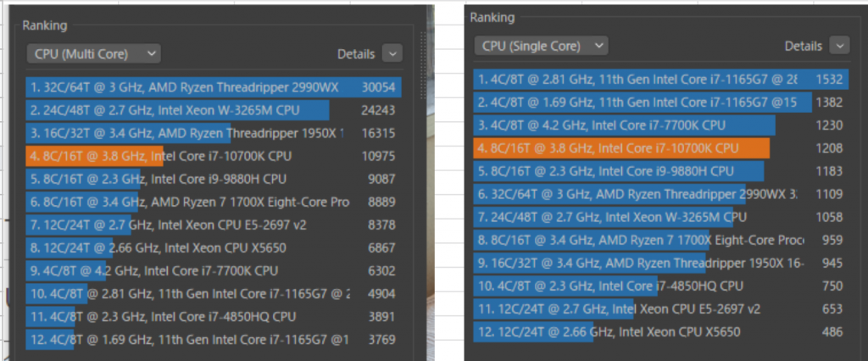Select i9-9880H row scoring 9087
Image resolution: width=868 pixels, height=361 pixels.
[x=214, y=180]
